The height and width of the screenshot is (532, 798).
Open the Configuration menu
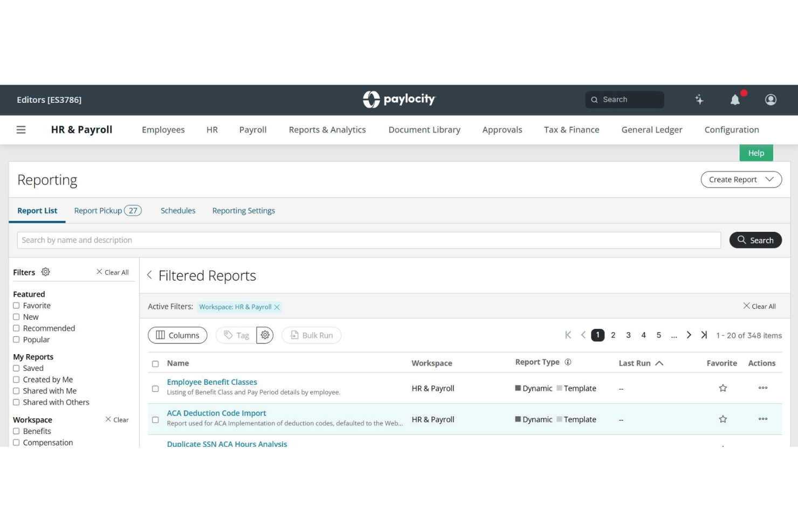pyautogui.click(x=732, y=130)
